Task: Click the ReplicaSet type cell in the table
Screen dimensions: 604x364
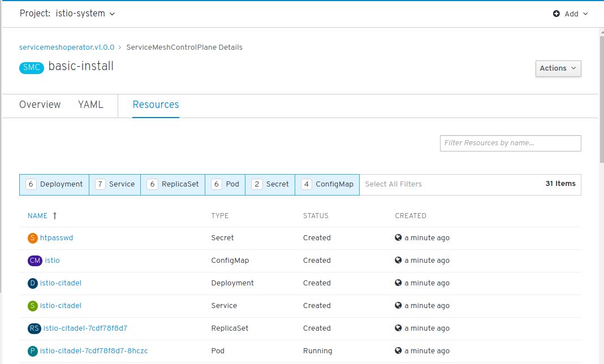Action: [x=230, y=328]
